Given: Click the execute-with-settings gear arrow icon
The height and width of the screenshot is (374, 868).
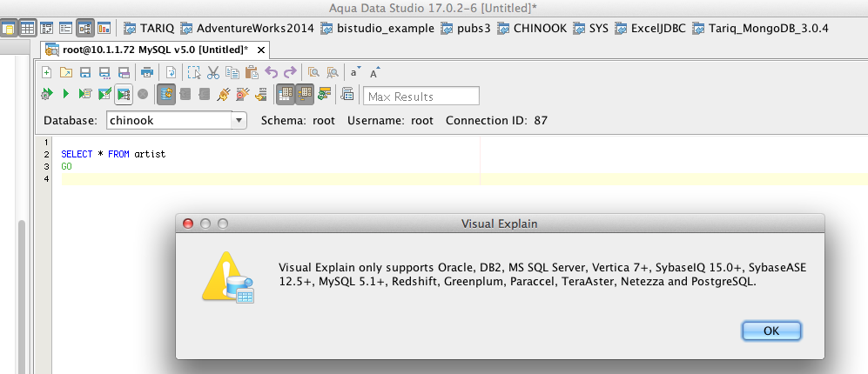Looking at the screenshot, I should [x=47, y=94].
